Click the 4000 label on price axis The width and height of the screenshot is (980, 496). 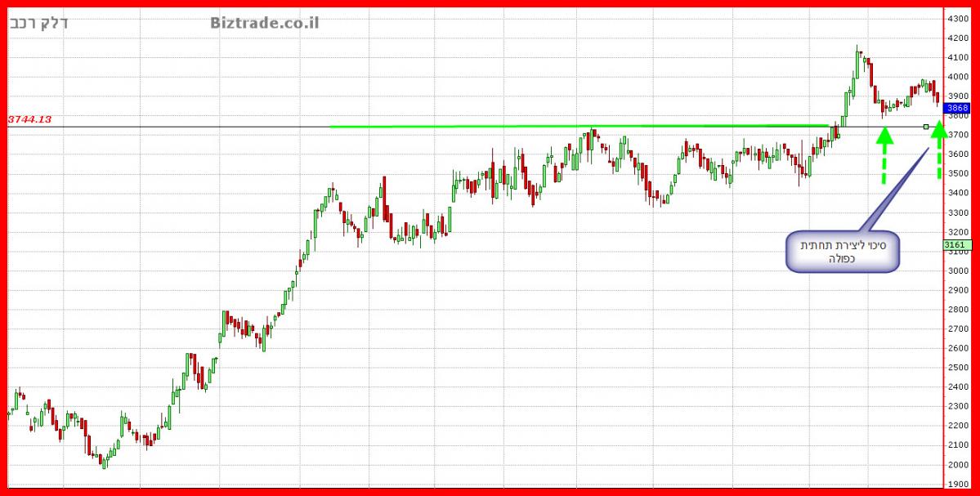[957, 77]
